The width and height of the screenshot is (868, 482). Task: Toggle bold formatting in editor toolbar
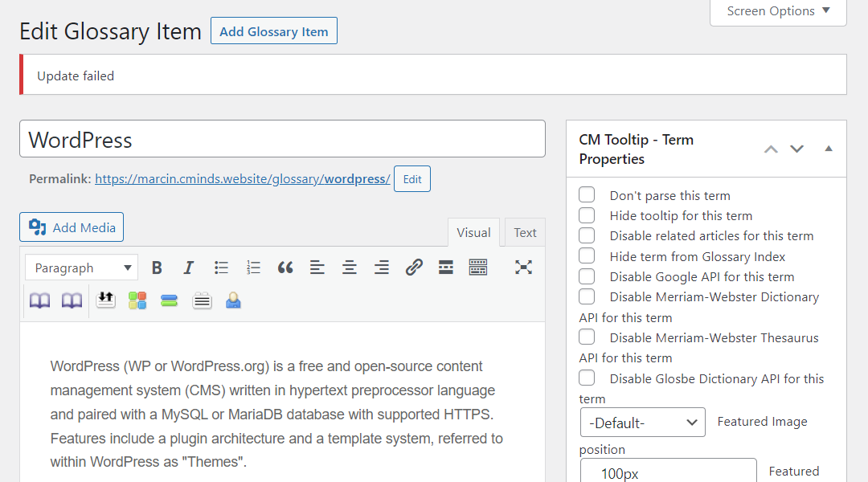(x=158, y=268)
